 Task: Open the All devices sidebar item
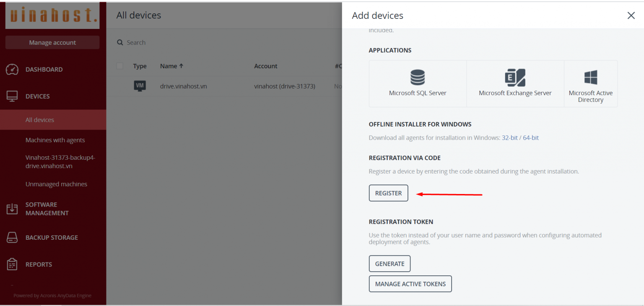click(40, 120)
